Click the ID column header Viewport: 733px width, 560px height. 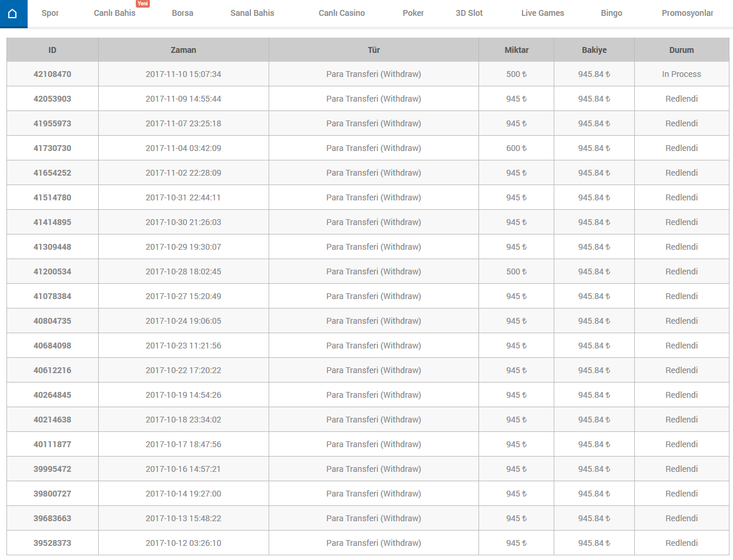tap(52, 50)
